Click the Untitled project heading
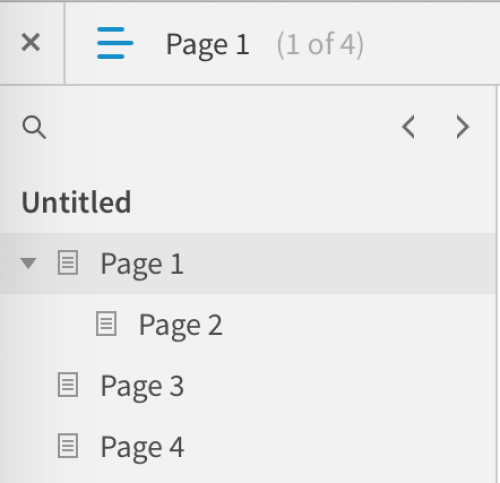Screen dimensions: 500x483 [x=76, y=202]
